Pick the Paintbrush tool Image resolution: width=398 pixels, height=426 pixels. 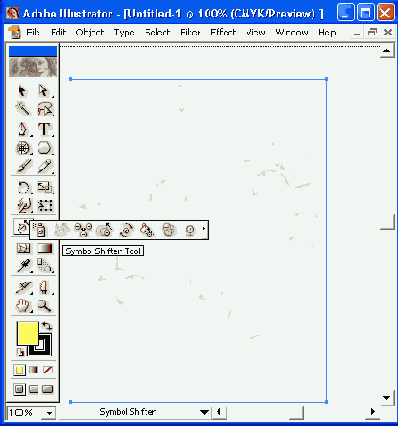[x=23, y=166]
